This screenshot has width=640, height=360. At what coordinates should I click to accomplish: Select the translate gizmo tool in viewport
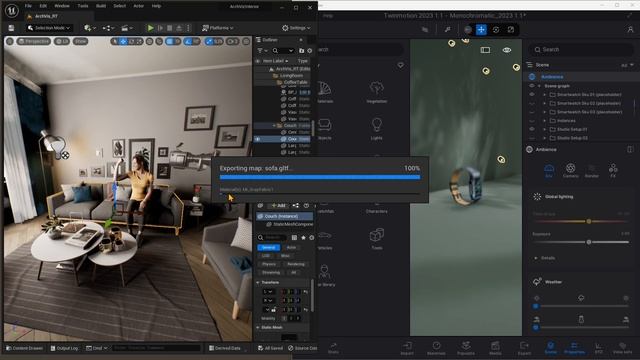pyautogui.click(x=123, y=41)
